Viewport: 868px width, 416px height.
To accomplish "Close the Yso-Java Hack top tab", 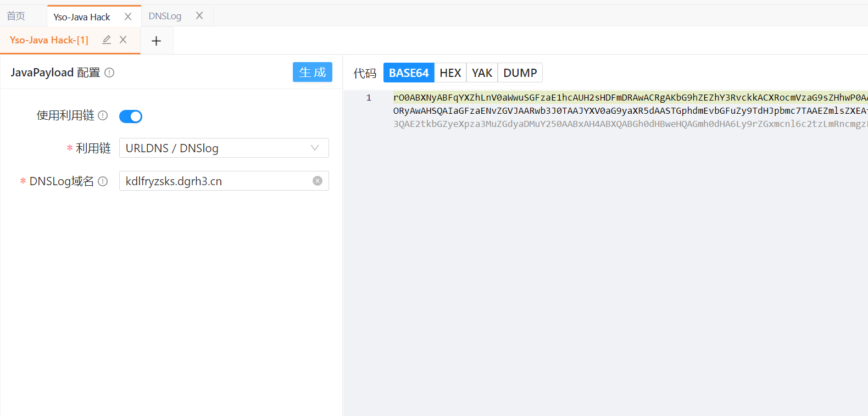I will (x=128, y=16).
